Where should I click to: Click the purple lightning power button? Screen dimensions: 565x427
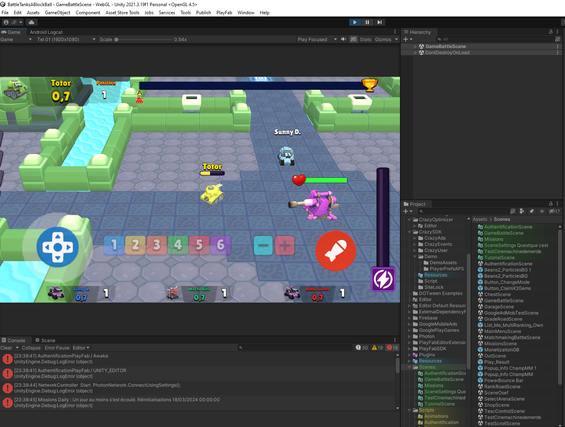(383, 279)
